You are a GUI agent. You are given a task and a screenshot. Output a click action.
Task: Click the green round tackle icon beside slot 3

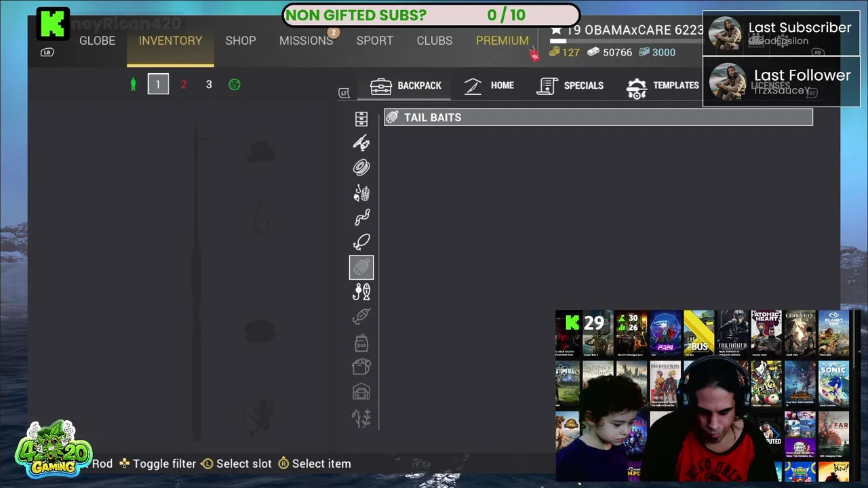pos(234,85)
